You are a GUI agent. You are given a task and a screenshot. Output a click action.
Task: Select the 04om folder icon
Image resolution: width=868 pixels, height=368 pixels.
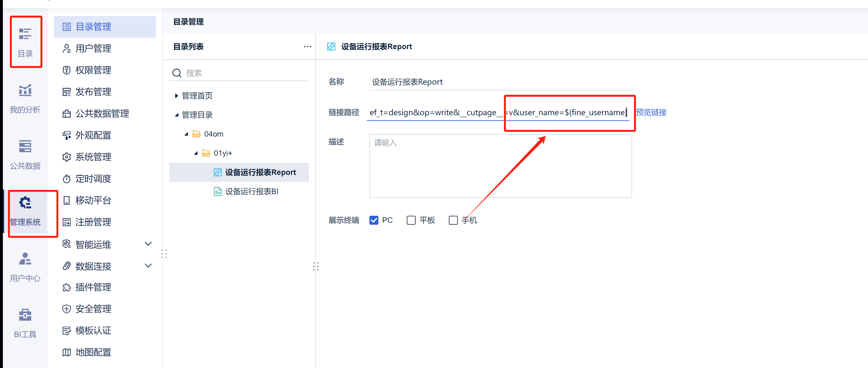click(x=196, y=134)
